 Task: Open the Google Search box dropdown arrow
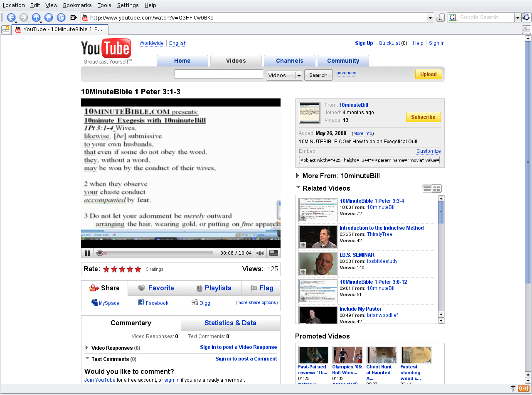pos(517,17)
